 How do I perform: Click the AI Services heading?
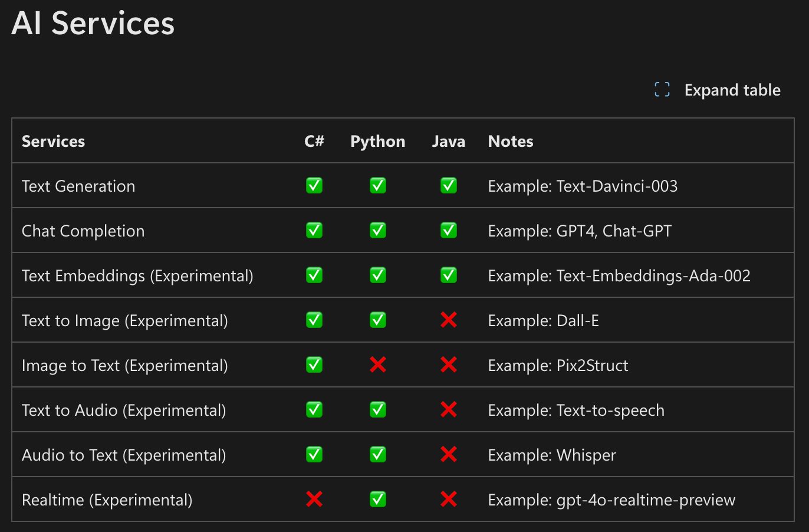93,24
